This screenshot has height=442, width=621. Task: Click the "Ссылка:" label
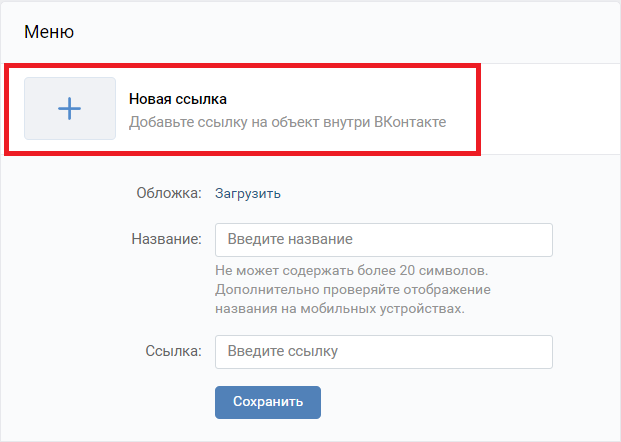point(173,351)
